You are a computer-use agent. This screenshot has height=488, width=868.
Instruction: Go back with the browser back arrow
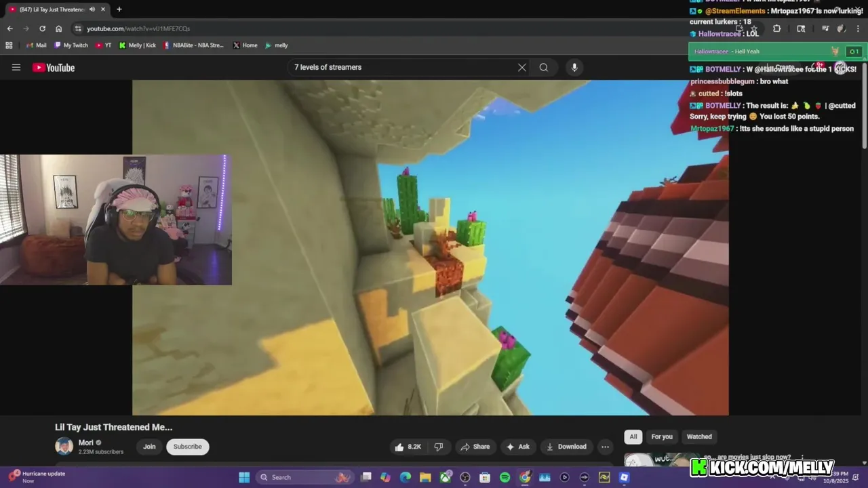click(x=9, y=28)
